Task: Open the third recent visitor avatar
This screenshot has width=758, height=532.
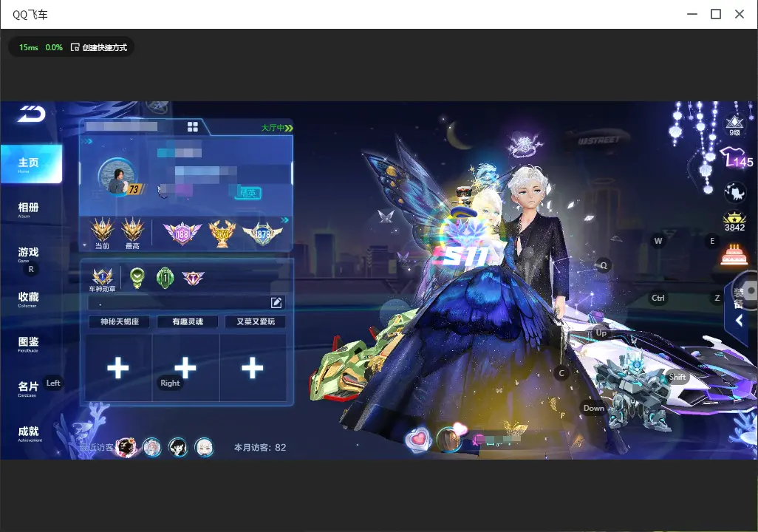Action: coord(178,447)
